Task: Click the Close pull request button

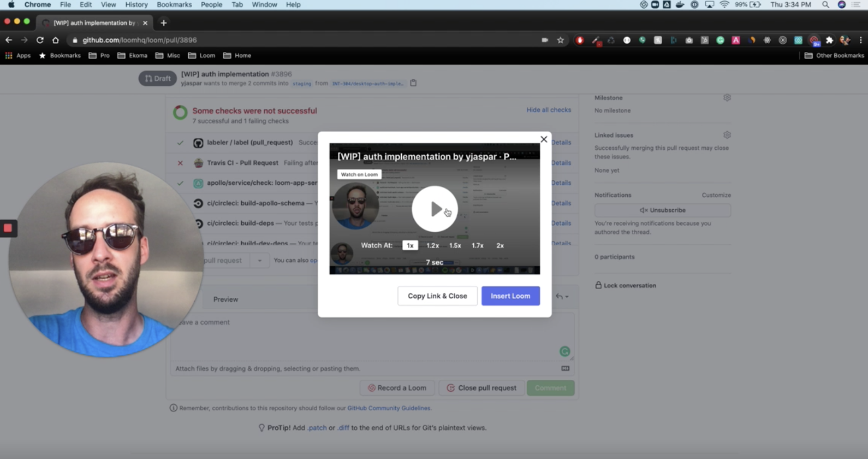Action: [x=481, y=388]
